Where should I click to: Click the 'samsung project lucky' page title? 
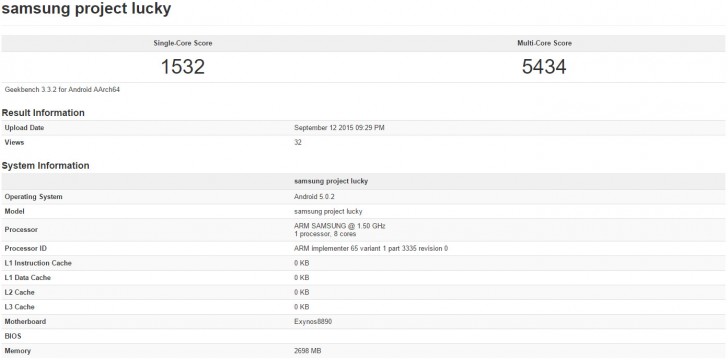(86, 9)
